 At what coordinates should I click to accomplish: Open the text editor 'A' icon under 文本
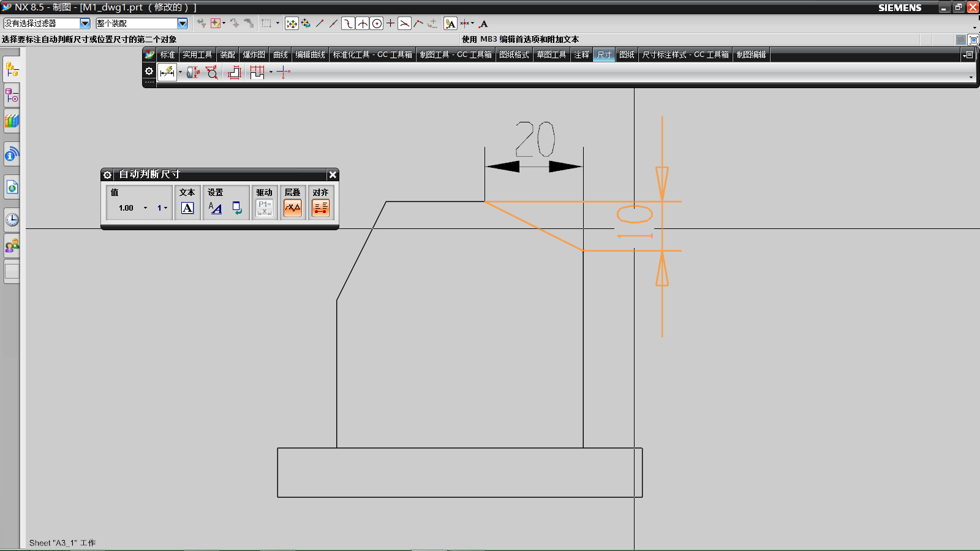point(187,208)
